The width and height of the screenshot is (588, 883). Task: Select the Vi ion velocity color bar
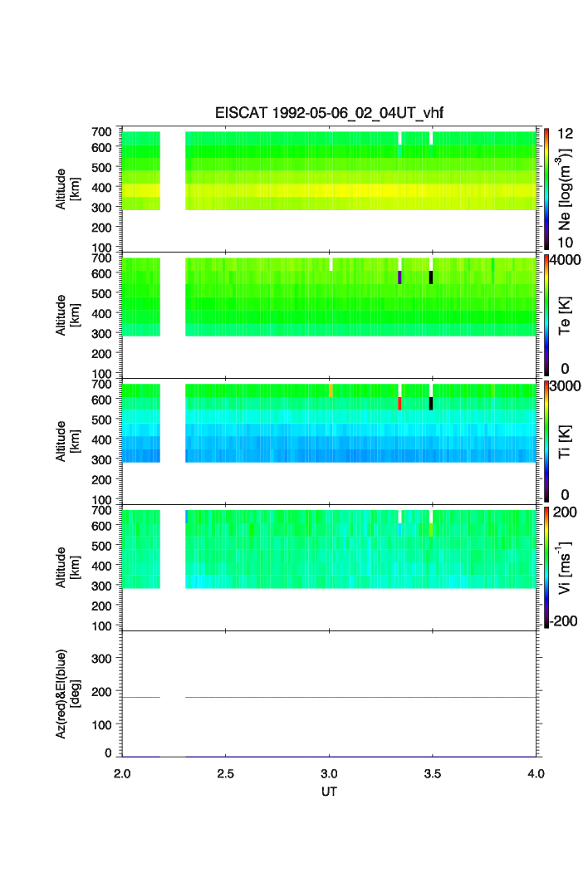coord(546,567)
